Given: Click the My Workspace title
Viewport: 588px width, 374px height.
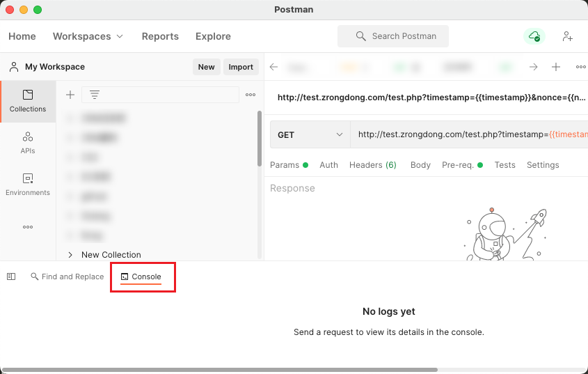Looking at the screenshot, I should point(55,66).
